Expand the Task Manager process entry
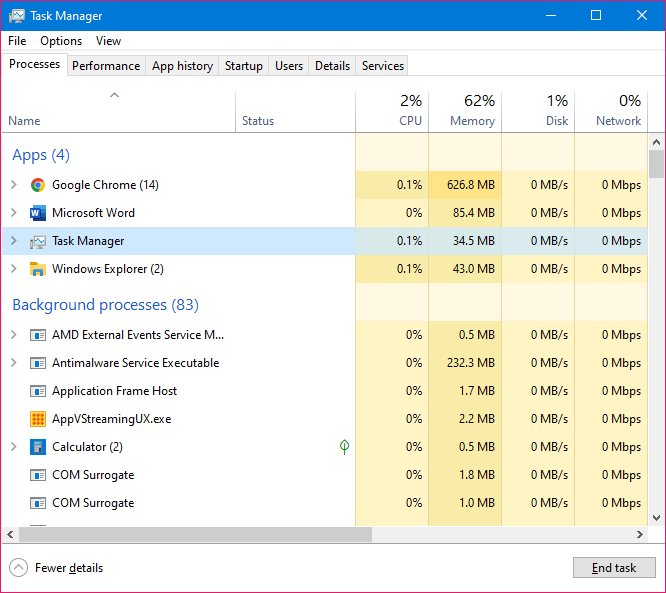The image size is (666, 593). tap(14, 241)
